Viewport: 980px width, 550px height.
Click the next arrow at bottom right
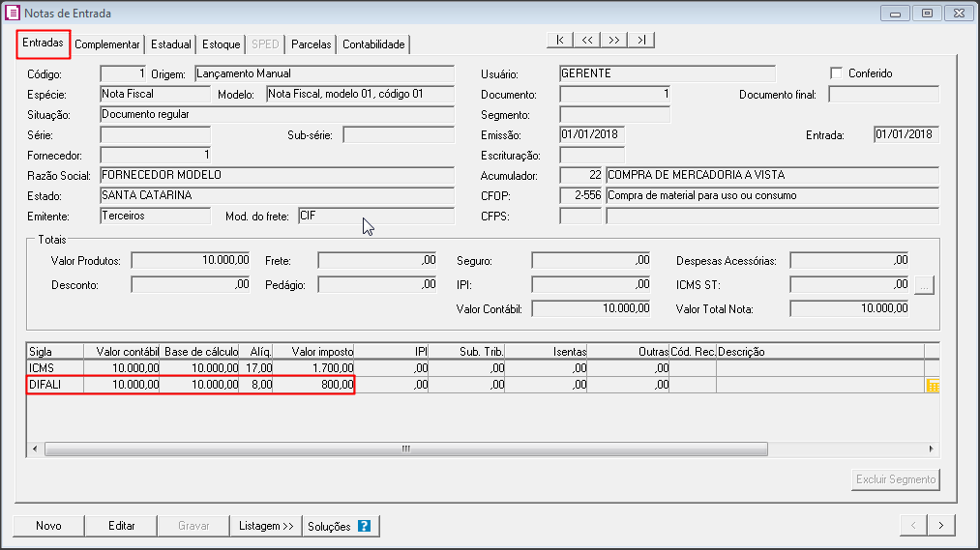941,526
